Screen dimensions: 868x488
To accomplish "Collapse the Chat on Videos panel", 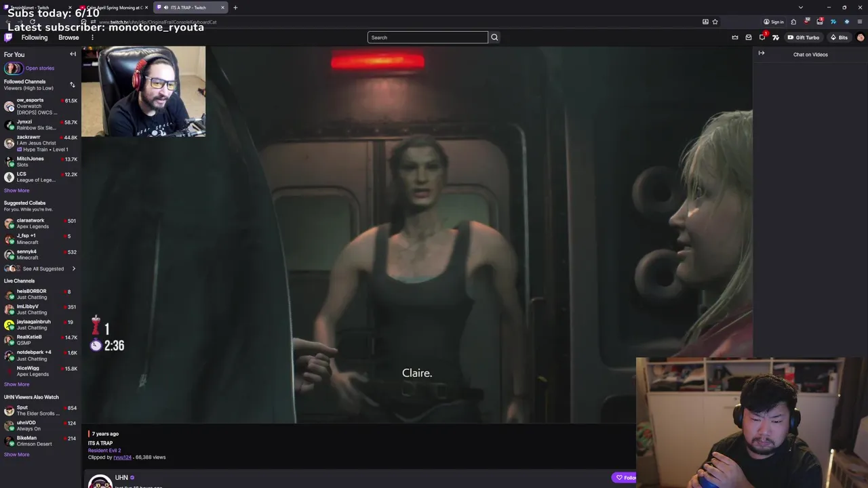I will pyautogui.click(x=762, y=54).
